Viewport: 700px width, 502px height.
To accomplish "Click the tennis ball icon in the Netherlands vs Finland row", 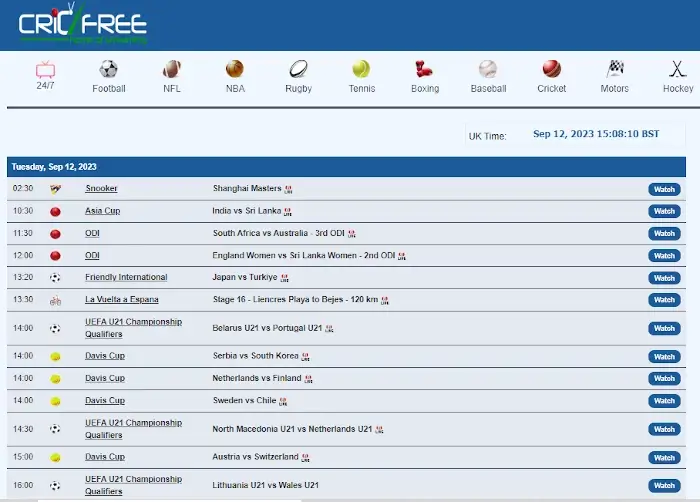I will [x=55, y=379].
